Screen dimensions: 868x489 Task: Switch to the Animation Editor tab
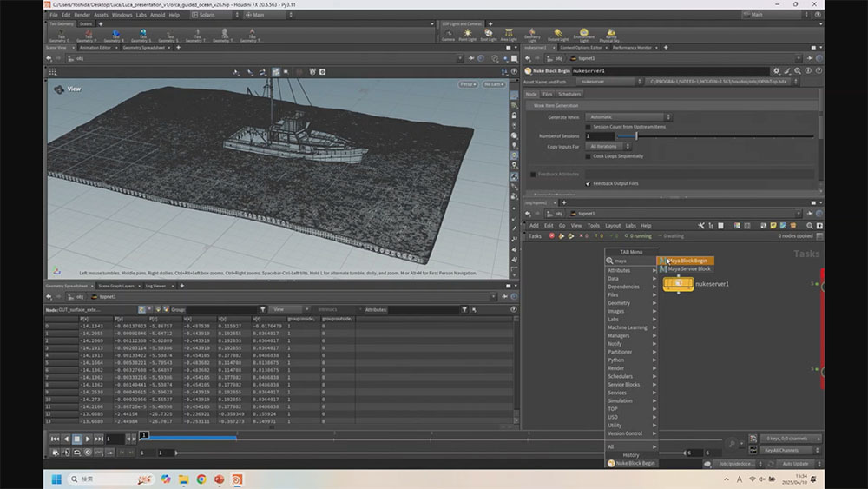[x=95, y=48]
